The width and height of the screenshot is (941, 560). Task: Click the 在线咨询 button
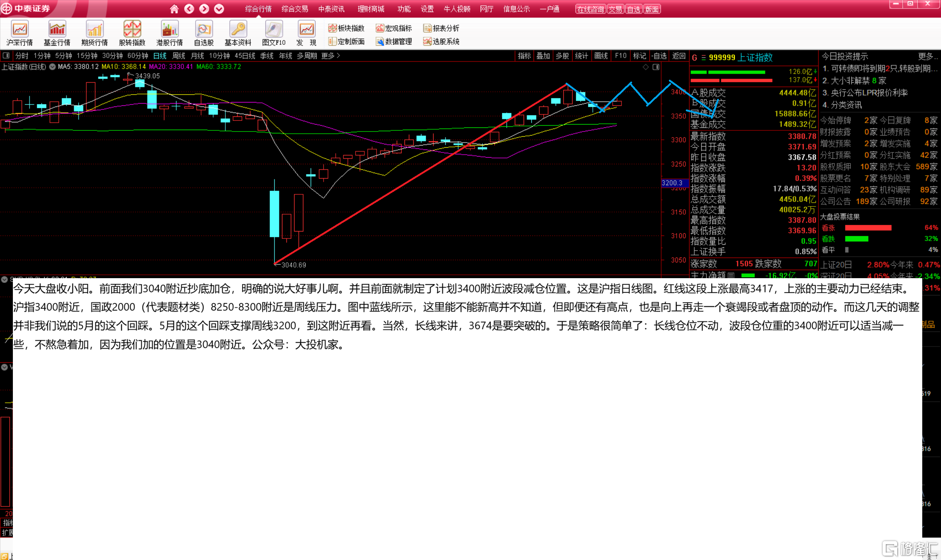point(591,10)
